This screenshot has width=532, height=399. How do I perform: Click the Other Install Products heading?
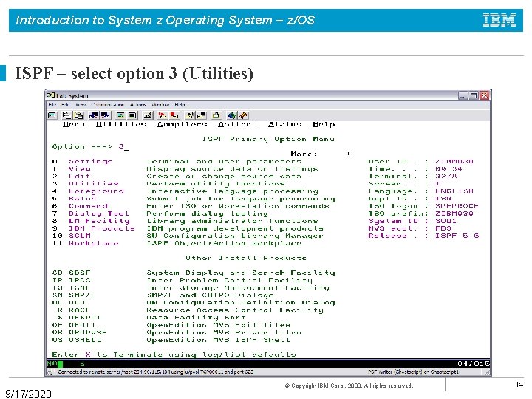coord(246,259)
